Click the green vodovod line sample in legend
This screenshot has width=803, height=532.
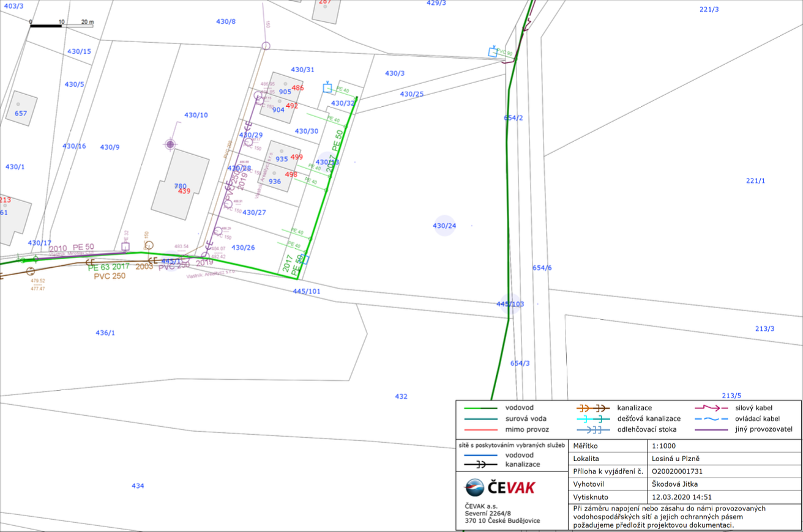pyautogui.click(x=480, y=407)
